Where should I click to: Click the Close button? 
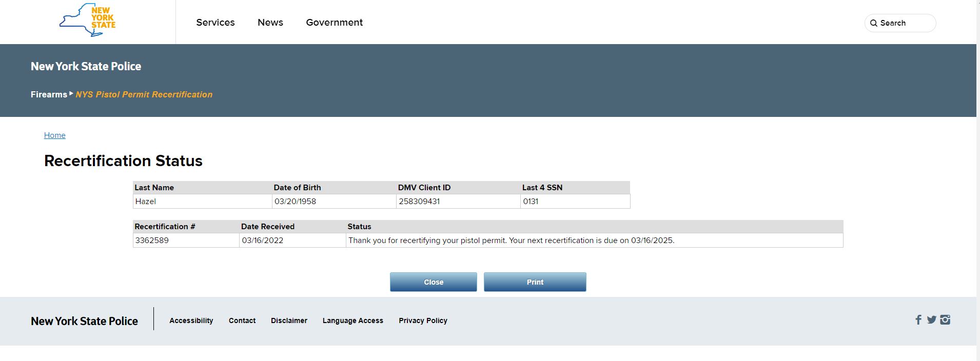434,282
